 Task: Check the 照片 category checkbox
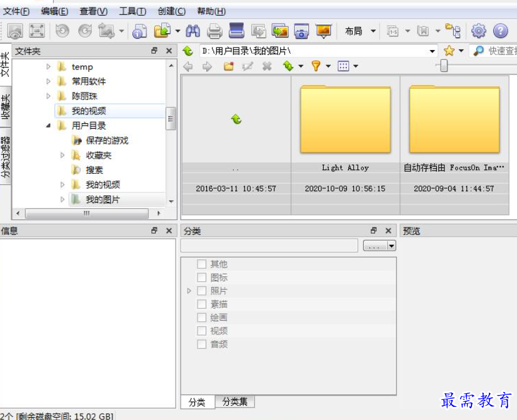tap(201, 291)
